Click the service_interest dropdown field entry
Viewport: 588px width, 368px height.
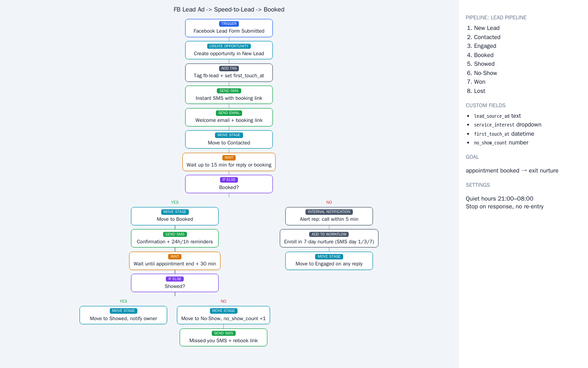(508, 125)
